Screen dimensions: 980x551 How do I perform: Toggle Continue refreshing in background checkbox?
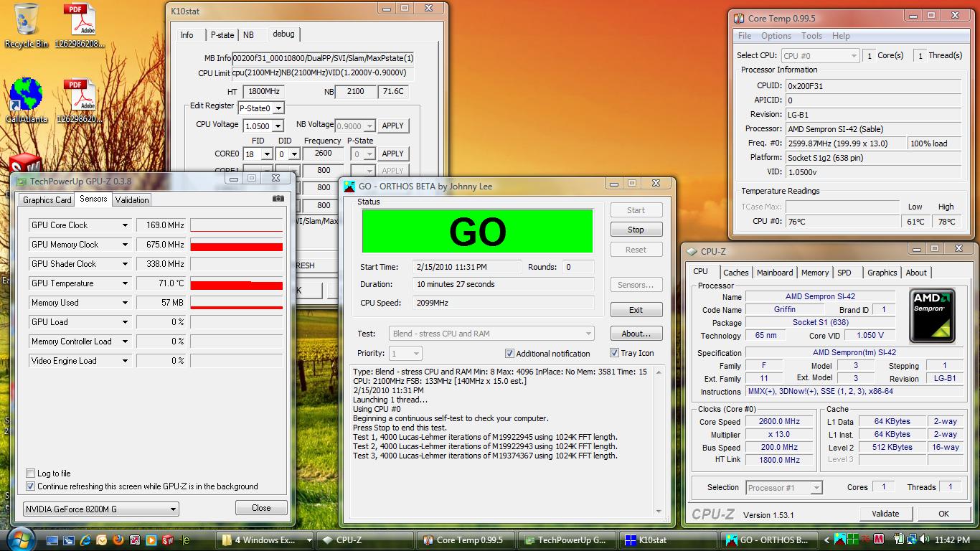coord(30,486)
